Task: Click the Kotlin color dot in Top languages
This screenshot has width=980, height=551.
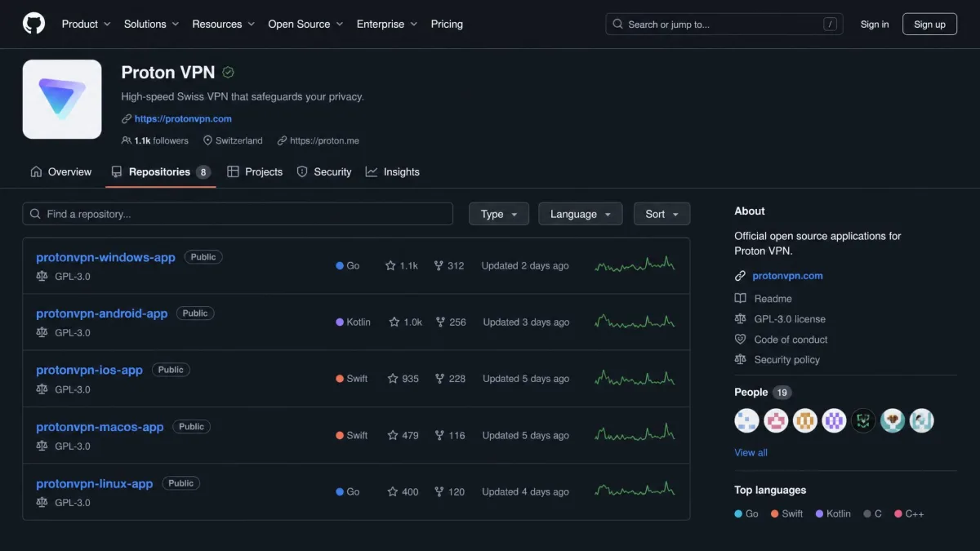Action: point(819,514)
